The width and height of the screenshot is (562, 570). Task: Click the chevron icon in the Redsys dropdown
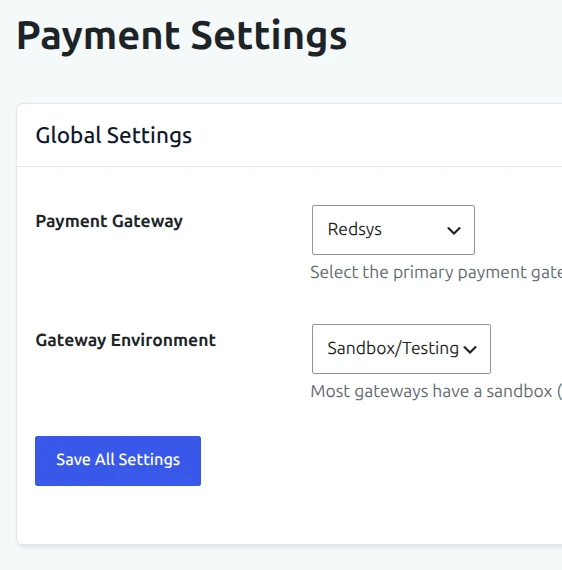coord(454,230)
